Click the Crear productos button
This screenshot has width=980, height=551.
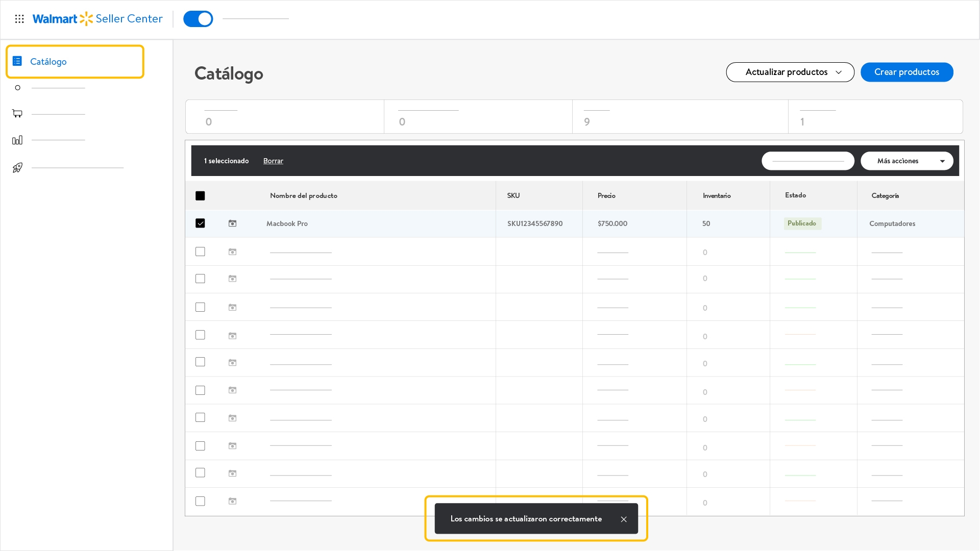click(x=907, y=72)
